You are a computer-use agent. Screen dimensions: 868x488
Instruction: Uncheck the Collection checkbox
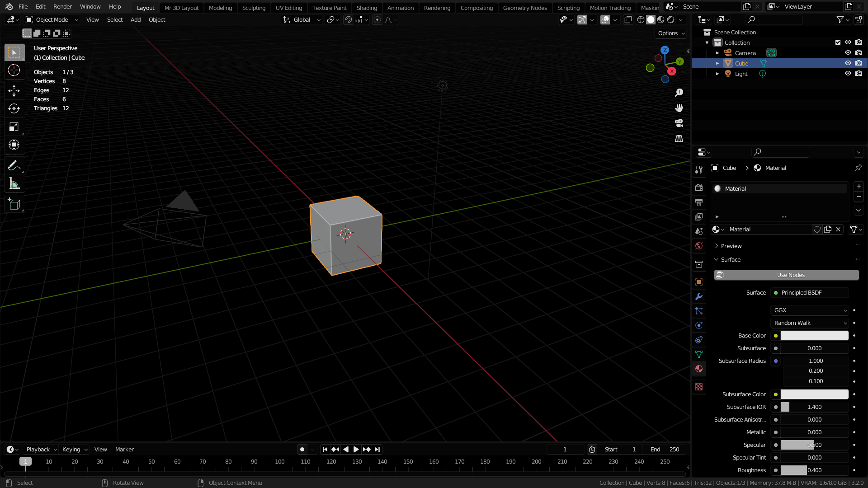pos(837,42)
